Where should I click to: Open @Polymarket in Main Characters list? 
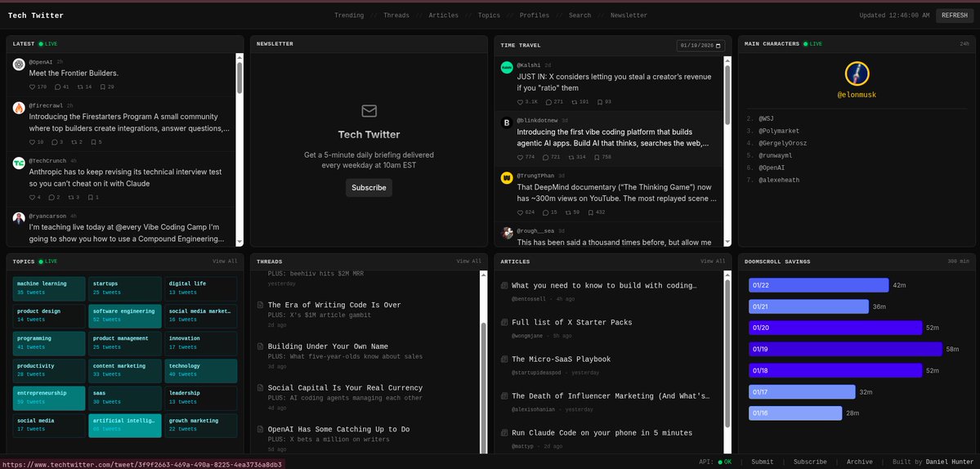(779, 131)
